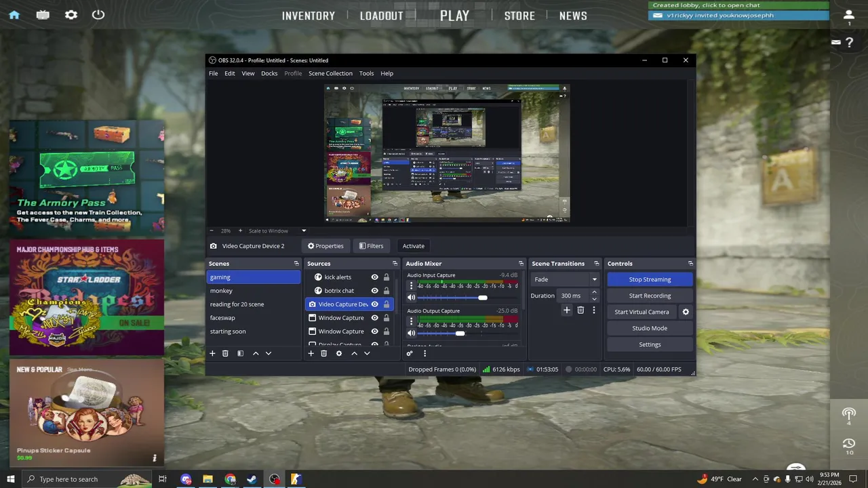This screenshot has width=868, height=488.
Task: Open source properties gear in Sources toolbar
Action: (x=339, y=353)
